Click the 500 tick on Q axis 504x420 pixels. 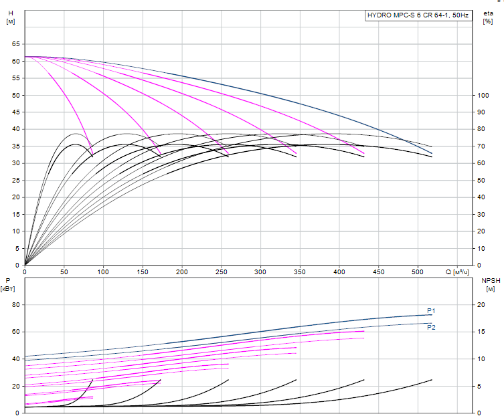339,272
